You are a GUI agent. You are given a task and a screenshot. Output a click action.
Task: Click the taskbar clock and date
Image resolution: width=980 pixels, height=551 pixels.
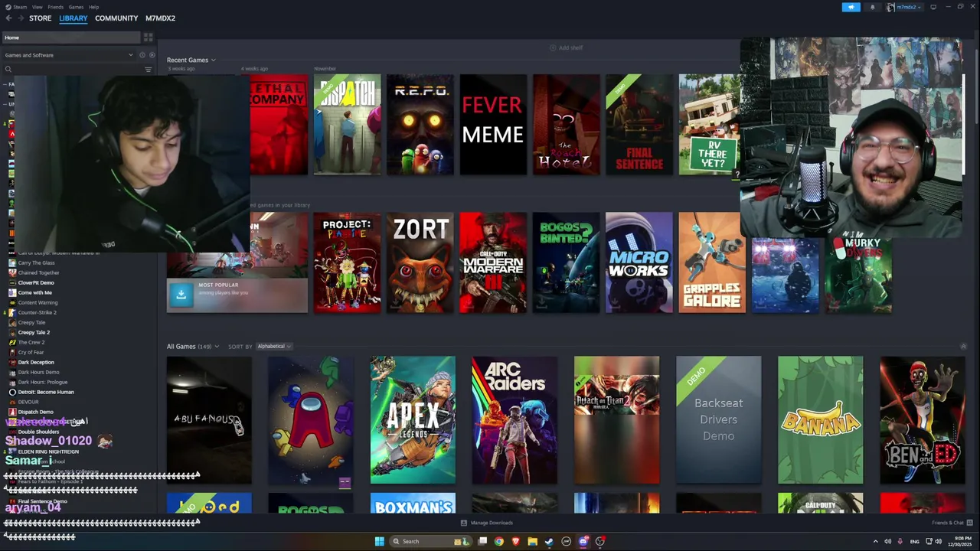click(960, 541)
